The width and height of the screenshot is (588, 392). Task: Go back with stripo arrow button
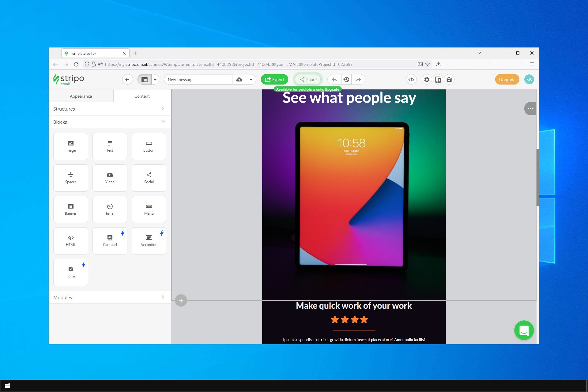point(127,80)
